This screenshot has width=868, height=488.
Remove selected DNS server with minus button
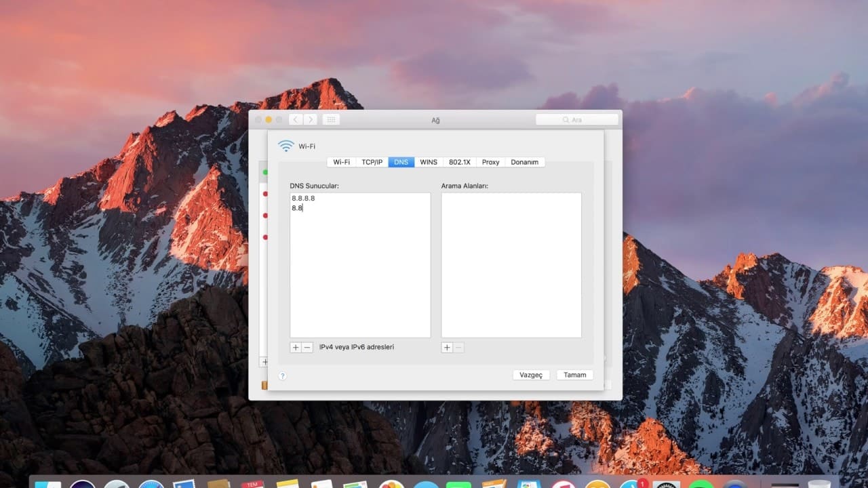tap(307, 347)
